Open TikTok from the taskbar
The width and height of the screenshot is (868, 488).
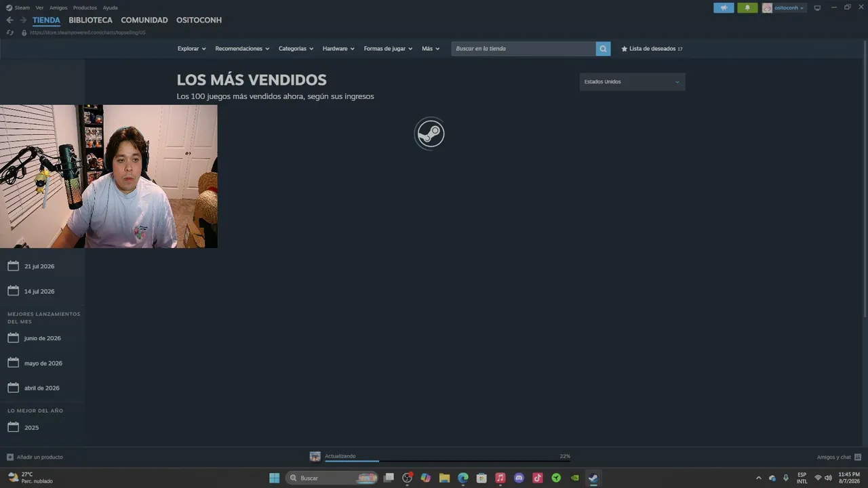pos(538,478)
